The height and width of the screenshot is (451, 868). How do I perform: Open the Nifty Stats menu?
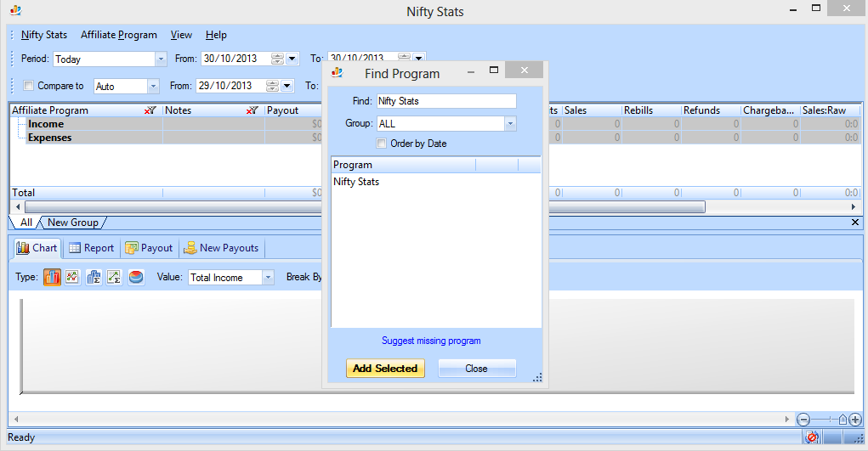pos(44,35)
